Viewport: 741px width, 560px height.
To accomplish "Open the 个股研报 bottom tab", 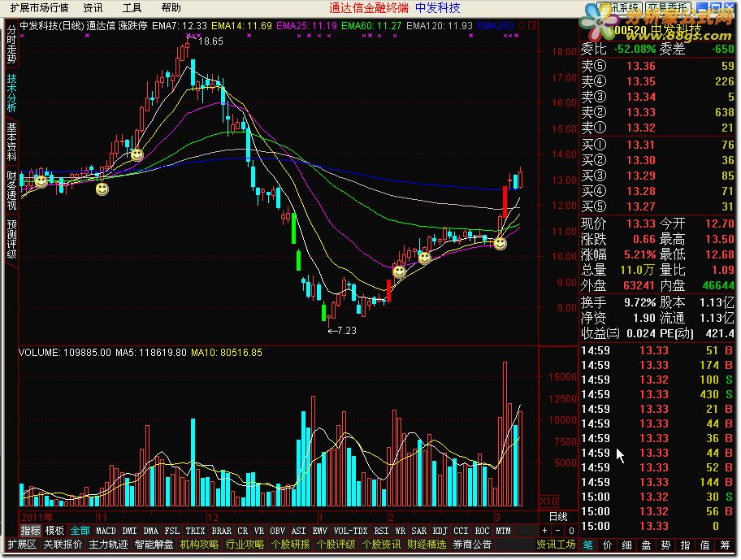I will [x=290, y=545].
